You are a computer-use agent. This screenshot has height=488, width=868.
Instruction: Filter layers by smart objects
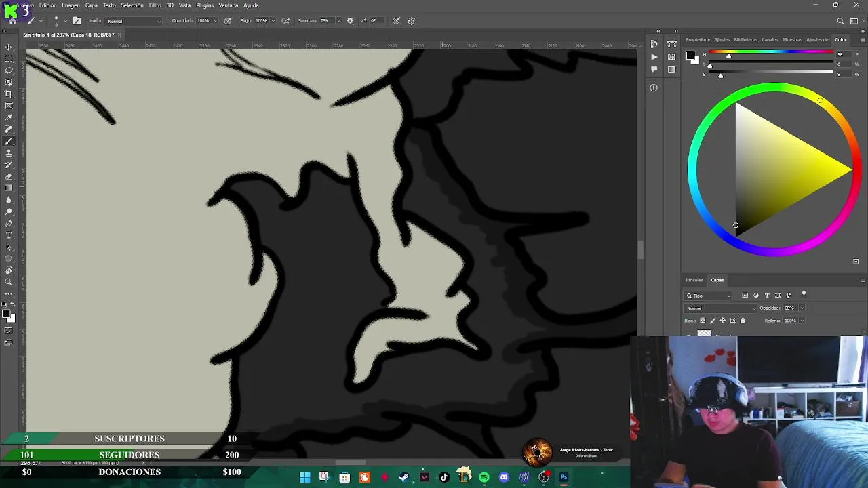coord(789,296)
